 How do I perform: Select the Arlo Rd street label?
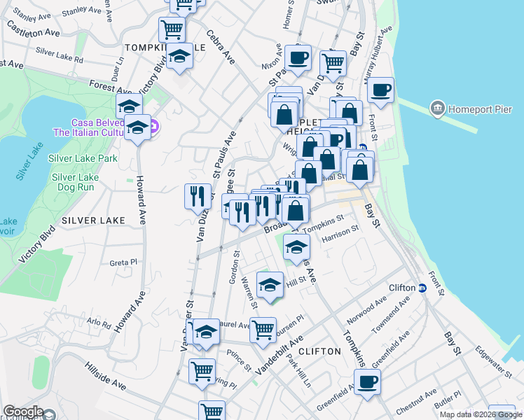coord(99,323)
